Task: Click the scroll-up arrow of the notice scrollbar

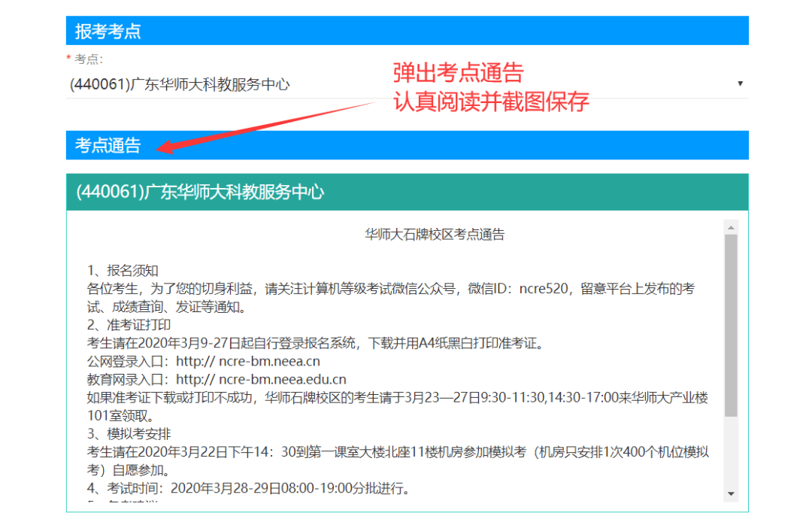Action: (x=731, y=227)
